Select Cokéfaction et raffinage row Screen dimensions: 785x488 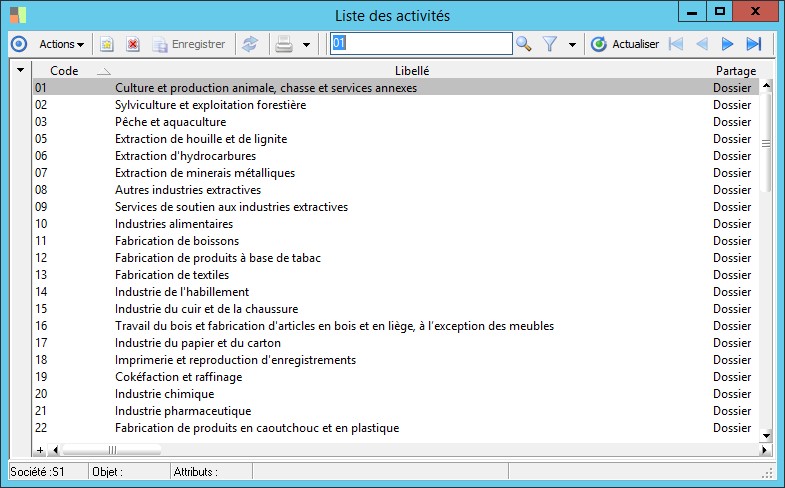tap(396, 377)
